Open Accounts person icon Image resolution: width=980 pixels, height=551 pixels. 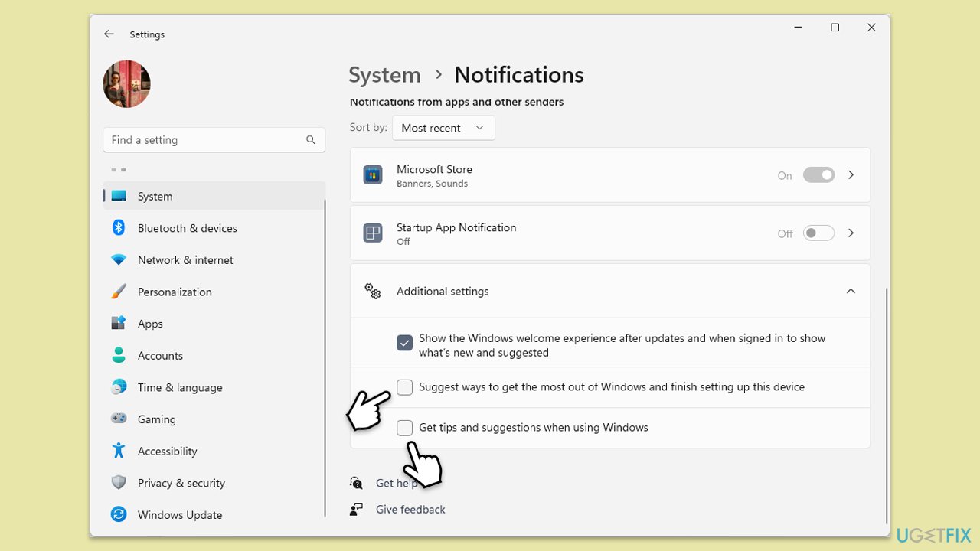119,355
